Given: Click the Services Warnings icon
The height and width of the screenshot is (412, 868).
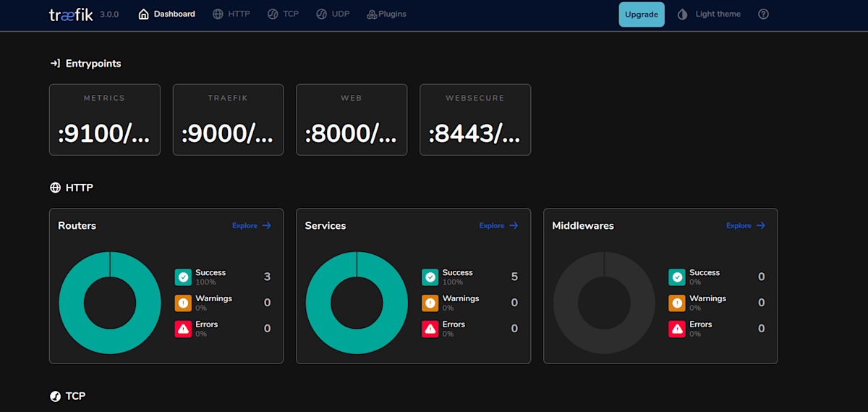Looking at the screenshot, I should [430, 303].
